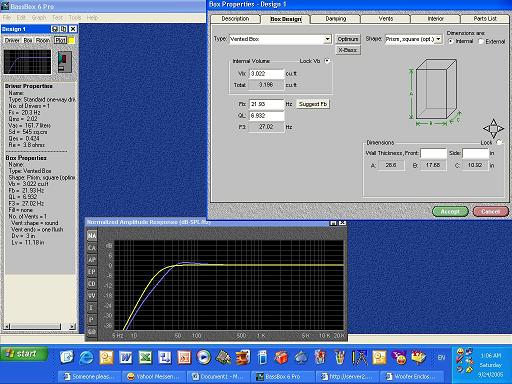Open the mini response graph thumbnail
The image size is (512, 384).
point(28,62)
